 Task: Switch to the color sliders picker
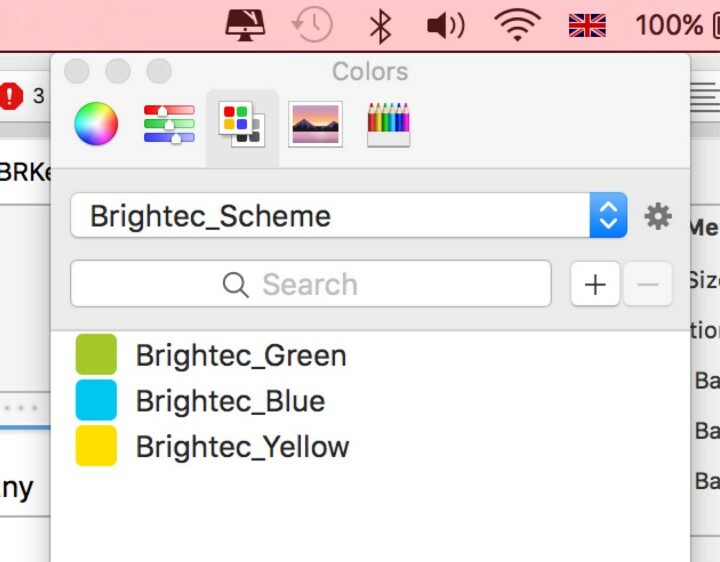click(x=169, y=124)
